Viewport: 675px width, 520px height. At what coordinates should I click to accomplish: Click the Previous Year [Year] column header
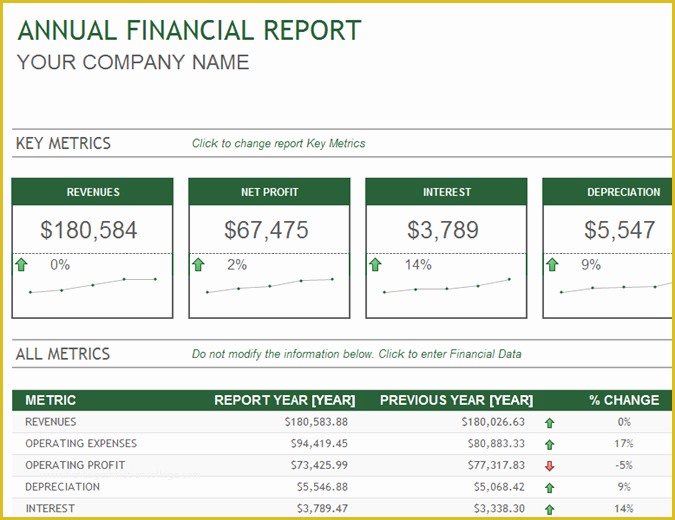click(x=456, y=400)
